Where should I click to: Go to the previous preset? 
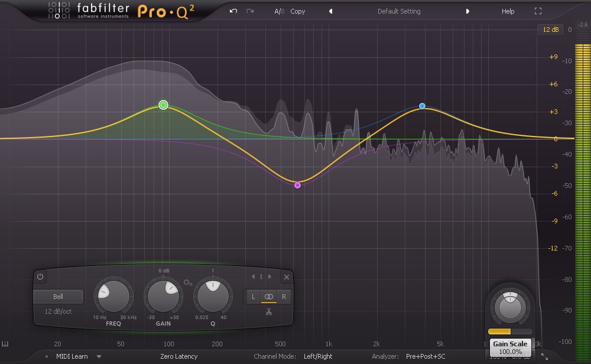(x=330, y=11)
